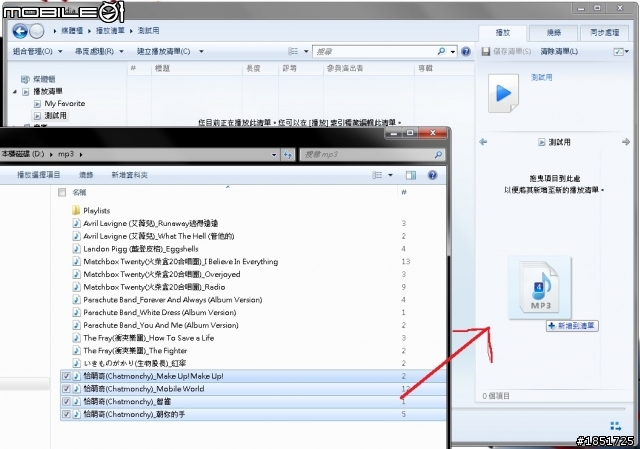The width and height of the screenshot is (640, 449).
Task: Click the list options checkmark icon
Action: pos(619,51)
